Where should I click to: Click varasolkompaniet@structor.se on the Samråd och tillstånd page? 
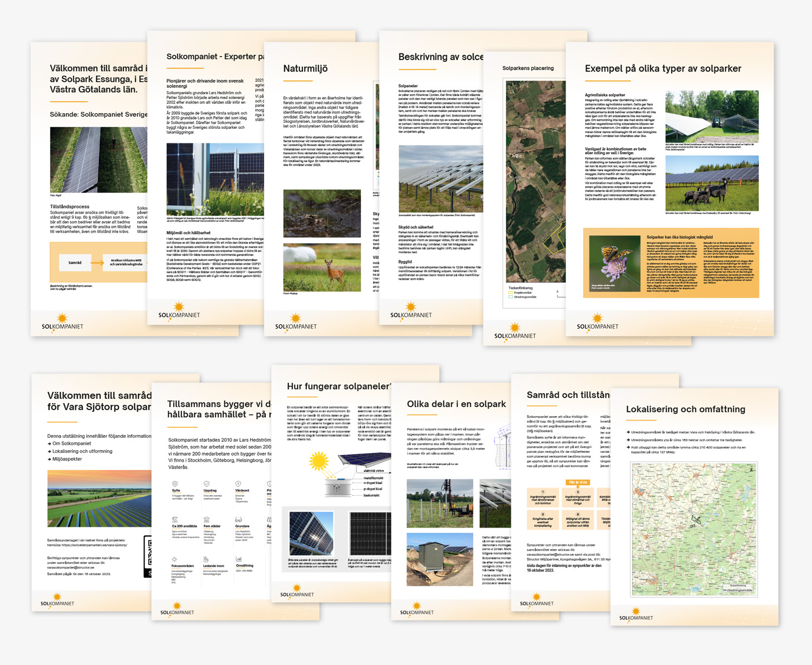551,555
